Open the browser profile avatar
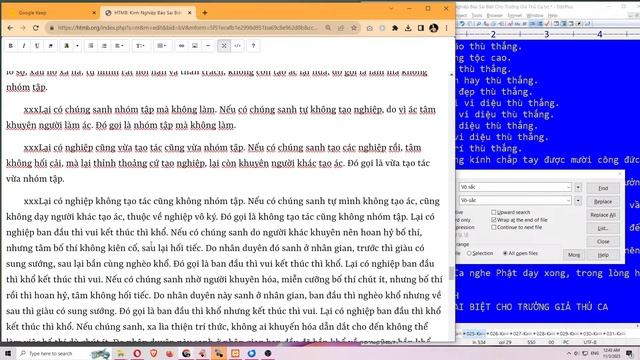Image resolution: width=640 pixels, height=360 pixels. (x=433, y=28)
